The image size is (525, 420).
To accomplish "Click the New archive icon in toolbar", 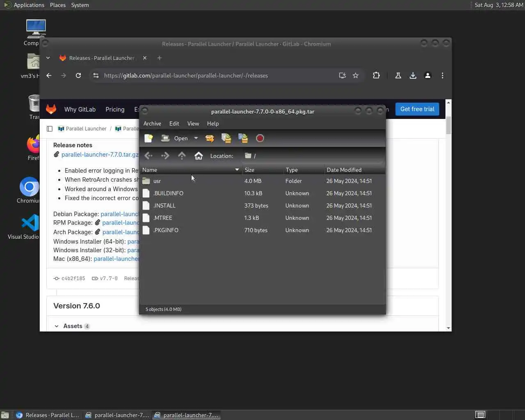I will tap(148, 138).
